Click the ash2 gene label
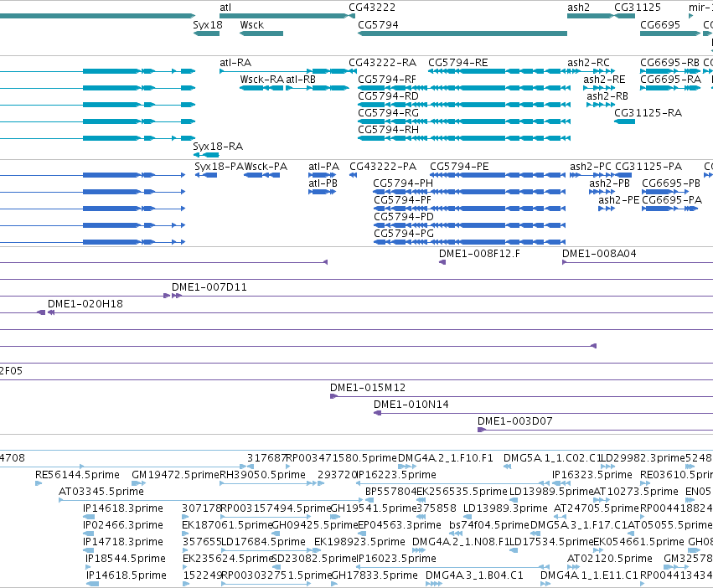This screenshot has height=588, width=713. coord(578,8)
